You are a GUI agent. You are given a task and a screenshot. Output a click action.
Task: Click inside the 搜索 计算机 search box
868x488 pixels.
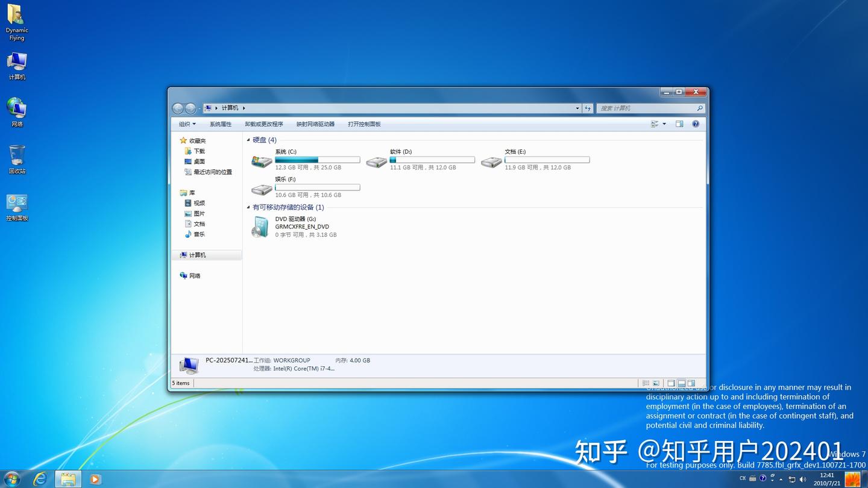coord(645,108)
